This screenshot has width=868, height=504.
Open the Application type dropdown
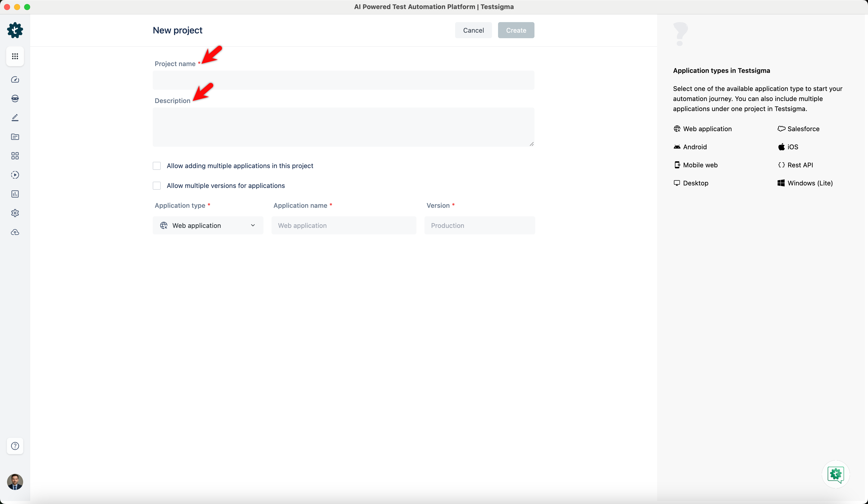click(x=208, y=225)
